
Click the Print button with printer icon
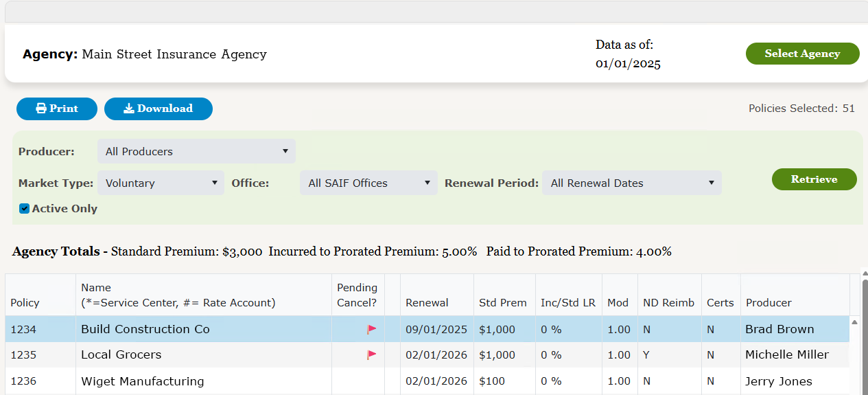click(x=57, y=109)
